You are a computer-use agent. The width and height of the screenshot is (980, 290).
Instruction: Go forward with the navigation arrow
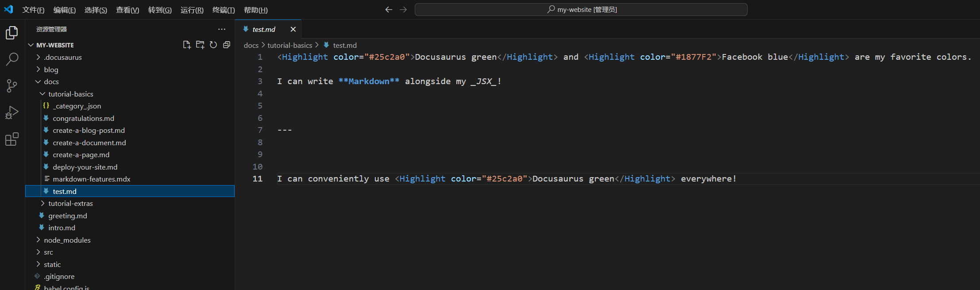point(403,9)
